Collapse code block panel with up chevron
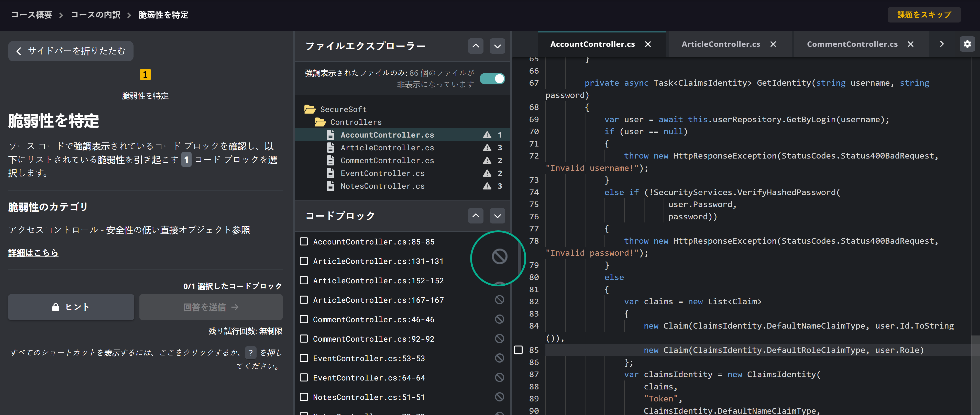Image resolution: width=980 pixels, height=415 pixels. click(476, 216)
